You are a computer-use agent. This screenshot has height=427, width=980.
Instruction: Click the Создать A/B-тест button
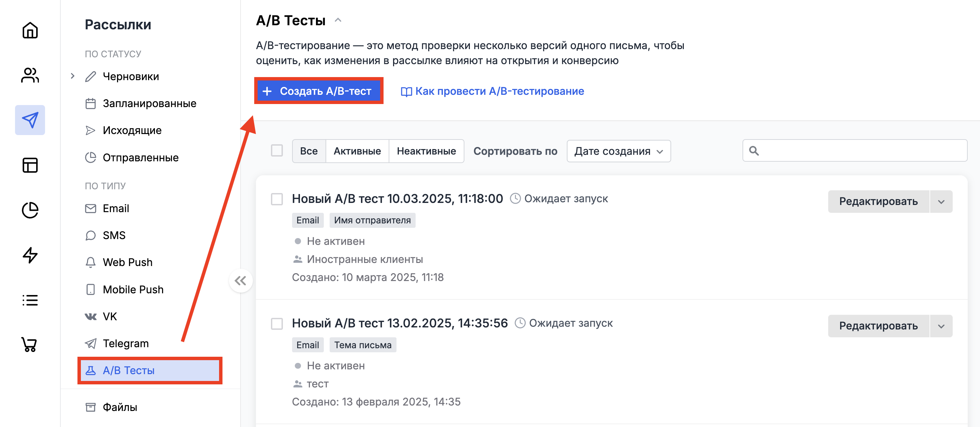[x=319, y=91]
